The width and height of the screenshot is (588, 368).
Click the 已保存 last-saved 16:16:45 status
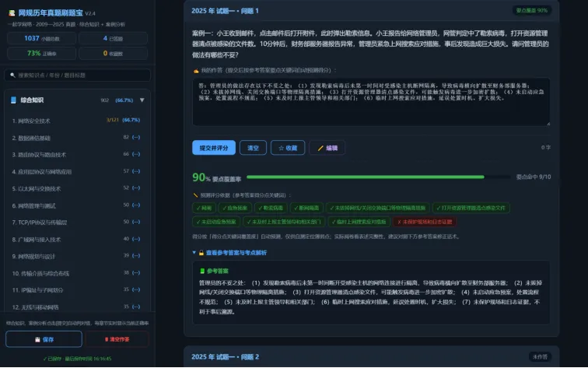point(77,359)
